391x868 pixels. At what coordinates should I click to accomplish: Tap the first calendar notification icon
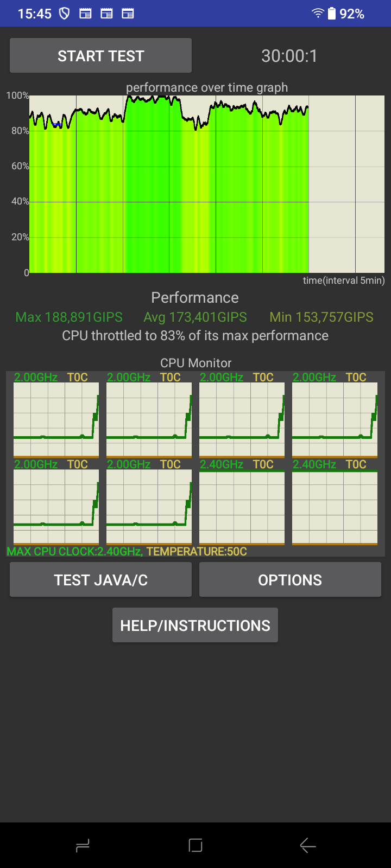click(x=85, y=14)
